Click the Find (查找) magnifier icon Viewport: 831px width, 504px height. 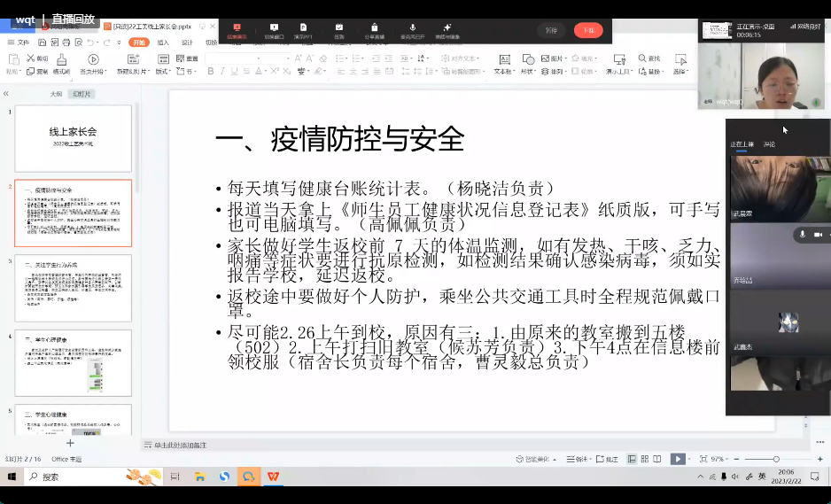click(641, 58)
